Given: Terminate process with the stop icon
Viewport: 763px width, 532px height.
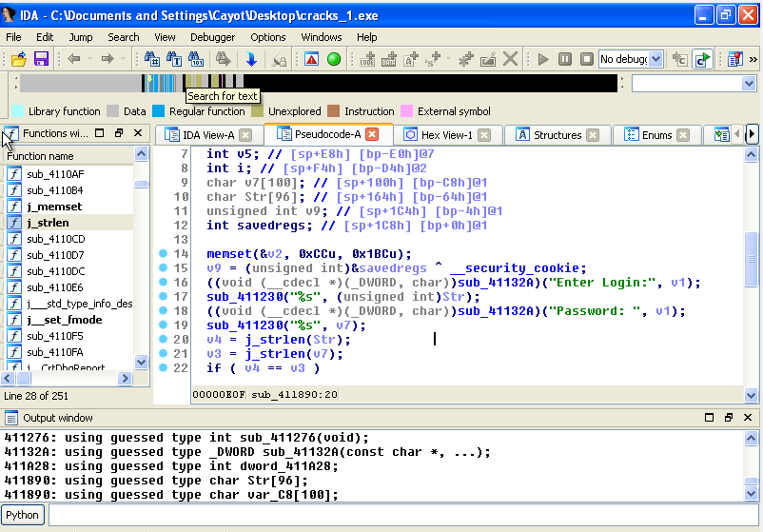Looking at the screenshot, I should point(587,59).
